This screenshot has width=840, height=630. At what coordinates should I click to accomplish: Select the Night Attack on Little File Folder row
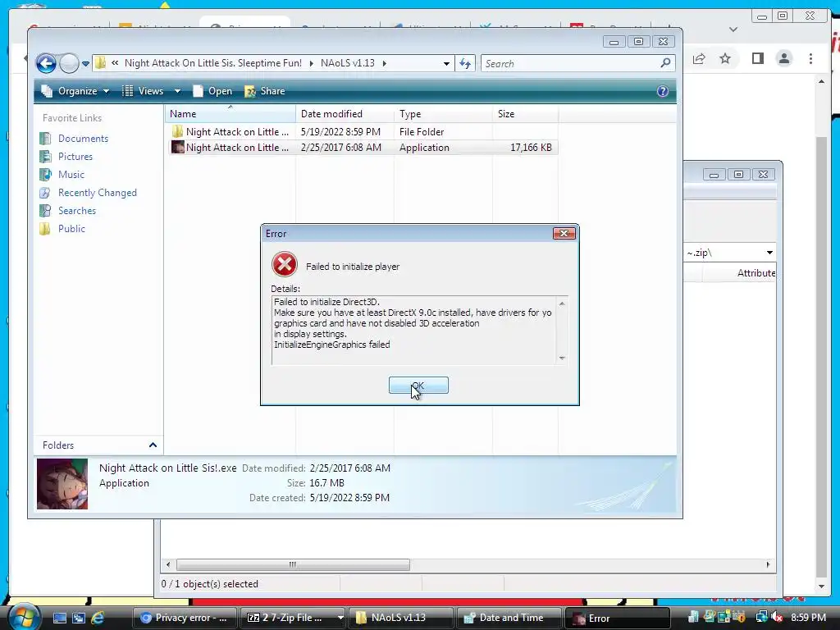pos(363,132)
